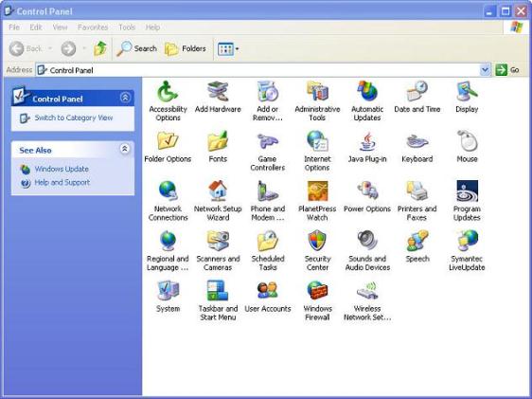Open the Favorites menu
This screenshot has width=532, height=399.
coord(93,27)
